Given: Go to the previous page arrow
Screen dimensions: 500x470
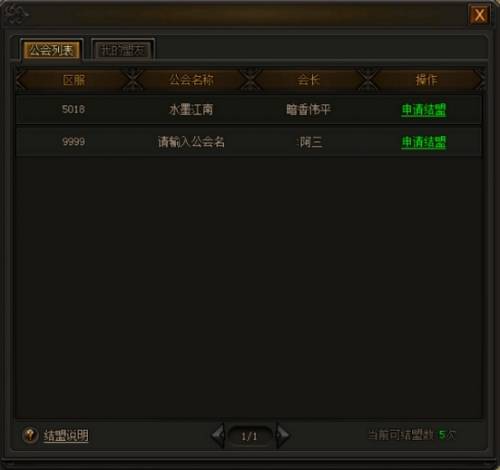Looking at the screenshot, I should pyautogui.click(x=218, y=435).
